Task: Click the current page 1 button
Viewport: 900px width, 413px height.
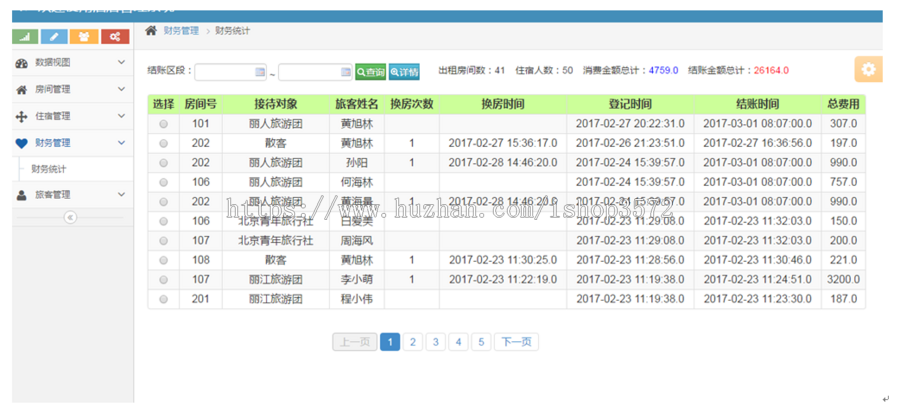Action: (390, 342)
